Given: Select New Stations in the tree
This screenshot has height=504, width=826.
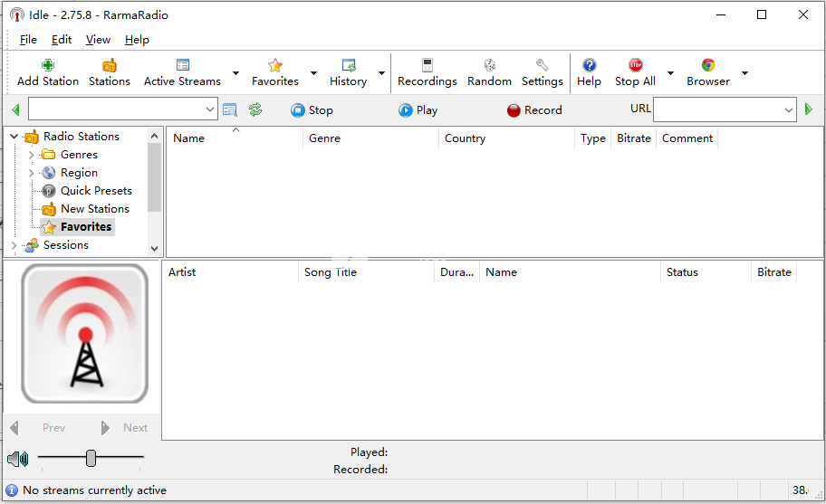Looking at the screenshot, I should (x=95, y=209).
